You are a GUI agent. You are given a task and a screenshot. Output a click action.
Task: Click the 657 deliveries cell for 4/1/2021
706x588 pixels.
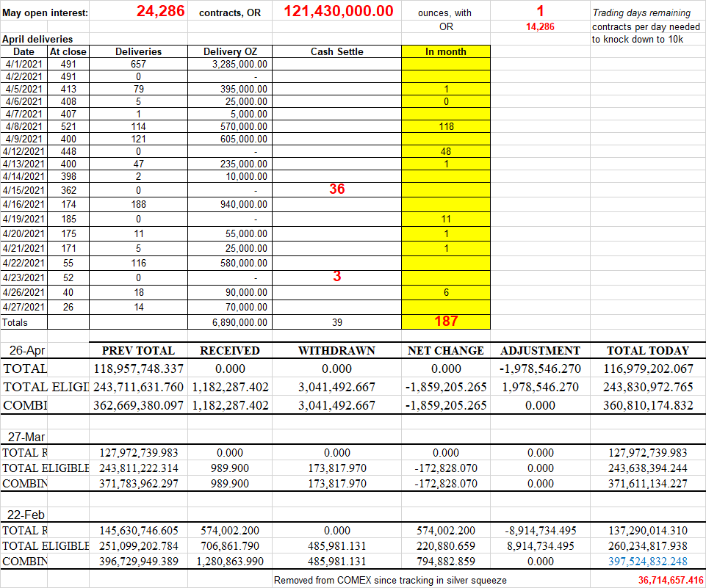pyautogui.click(x=138, y=64)
